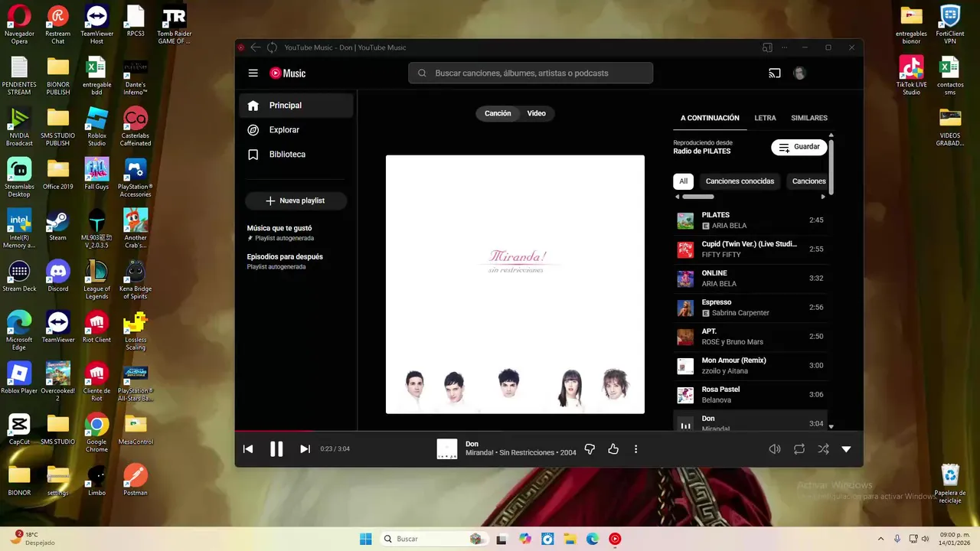
Task: Like the song Don
Action: click(613, 449)
